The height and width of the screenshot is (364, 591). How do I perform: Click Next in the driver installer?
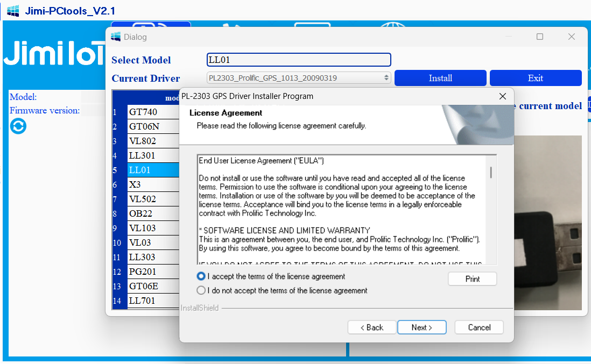coord(422,327)
